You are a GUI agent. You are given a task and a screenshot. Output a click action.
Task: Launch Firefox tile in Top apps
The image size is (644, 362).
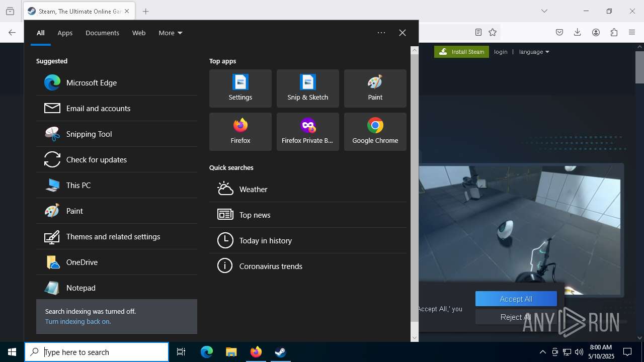coord(240,132)
